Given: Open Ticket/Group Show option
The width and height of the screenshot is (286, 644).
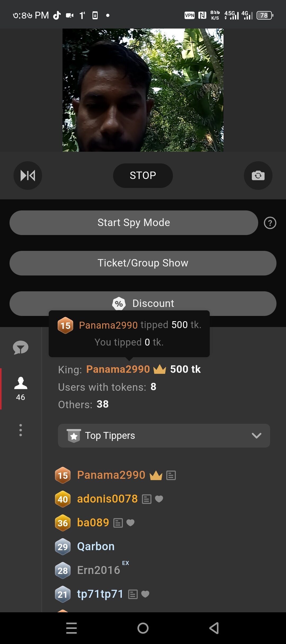Looking at the screenshot, I should tap(143, 263).
